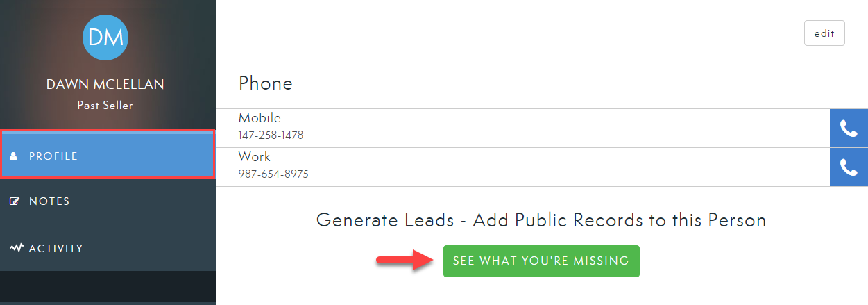Select work number 987-654-8975
Viewport: 868px width, 305px height.
click(x=273, y=174)
